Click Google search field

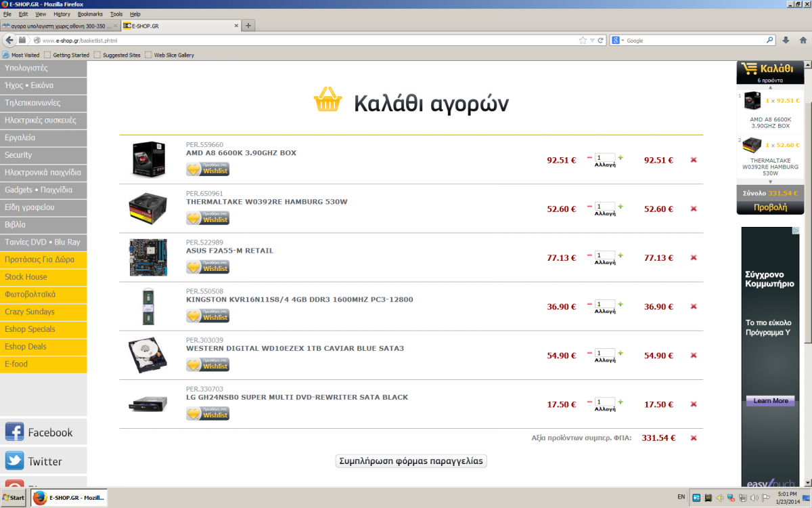(694, 41)
